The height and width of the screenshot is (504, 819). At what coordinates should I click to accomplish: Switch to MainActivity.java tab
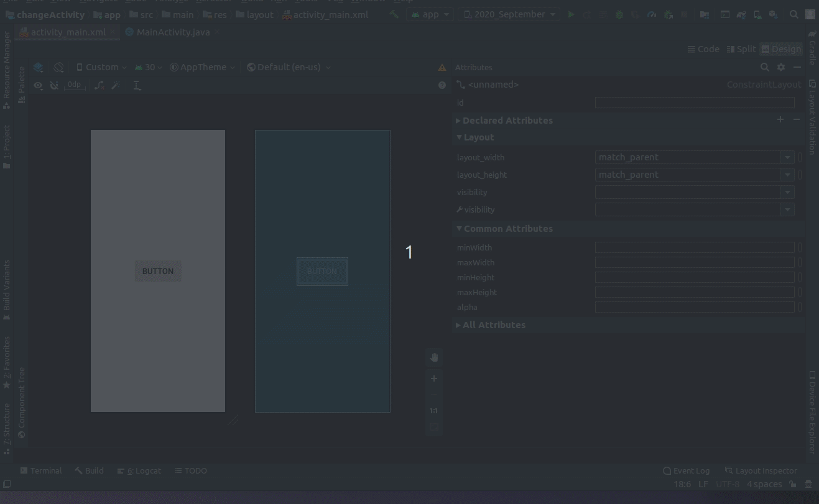(168, 32)
